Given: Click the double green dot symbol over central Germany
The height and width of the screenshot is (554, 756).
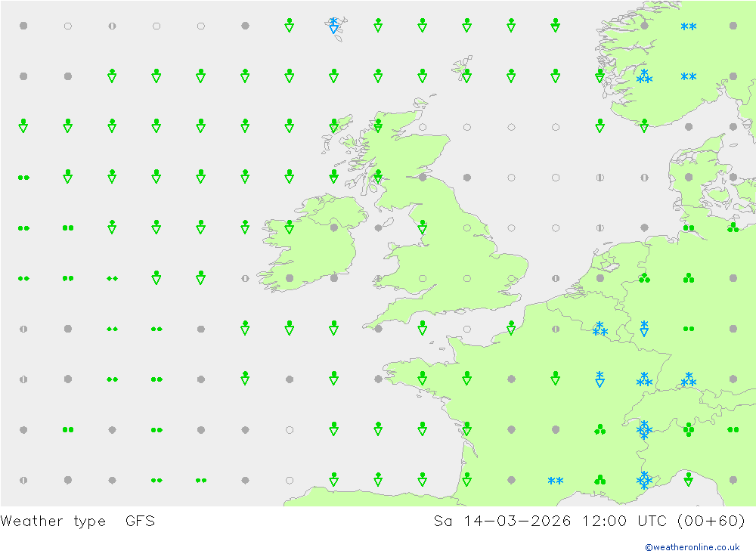Looking at the screenshot, I should tap(689, 329).
